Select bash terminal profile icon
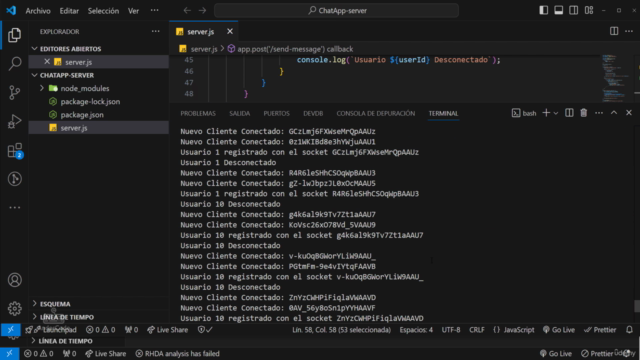Screen dimensions: 640x360 [x=524, y=113]
